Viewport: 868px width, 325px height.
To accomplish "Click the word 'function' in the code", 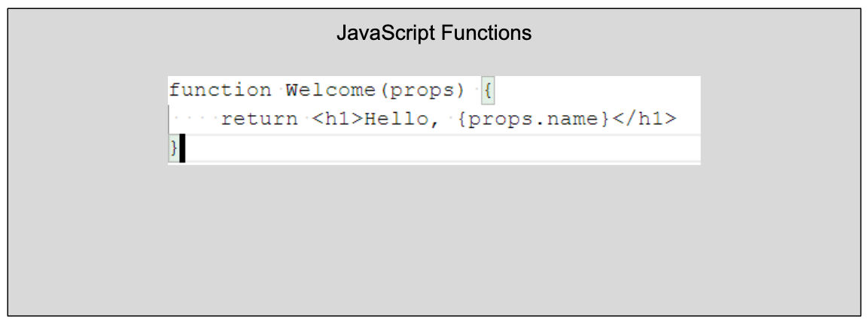I will pyautogui.click(x=221, y=90).
